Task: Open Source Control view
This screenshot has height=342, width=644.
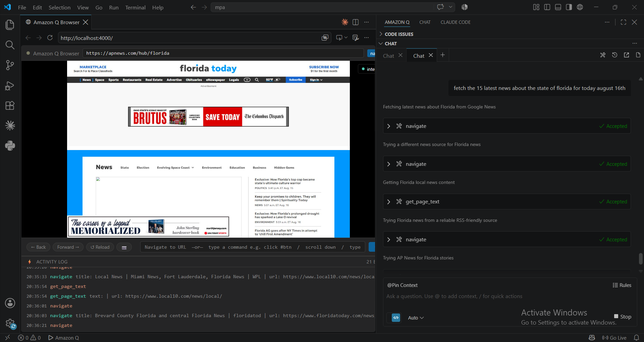Action: pos(10,65)
